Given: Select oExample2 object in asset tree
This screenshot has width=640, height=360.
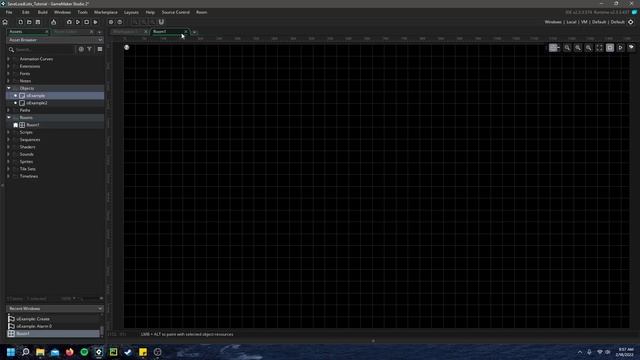Looking at the screenshot, I should [x=55, y=103].
